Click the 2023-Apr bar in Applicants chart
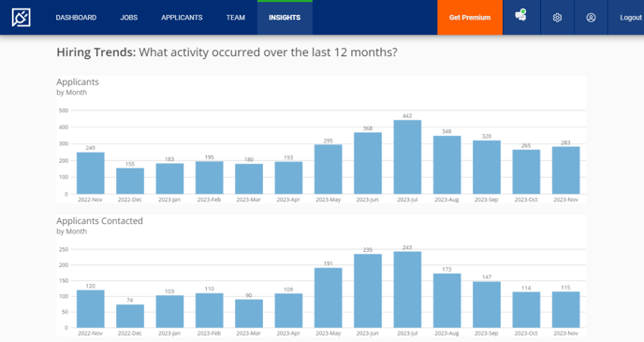This screenshot has height=342, width=644. pos(288,178)
